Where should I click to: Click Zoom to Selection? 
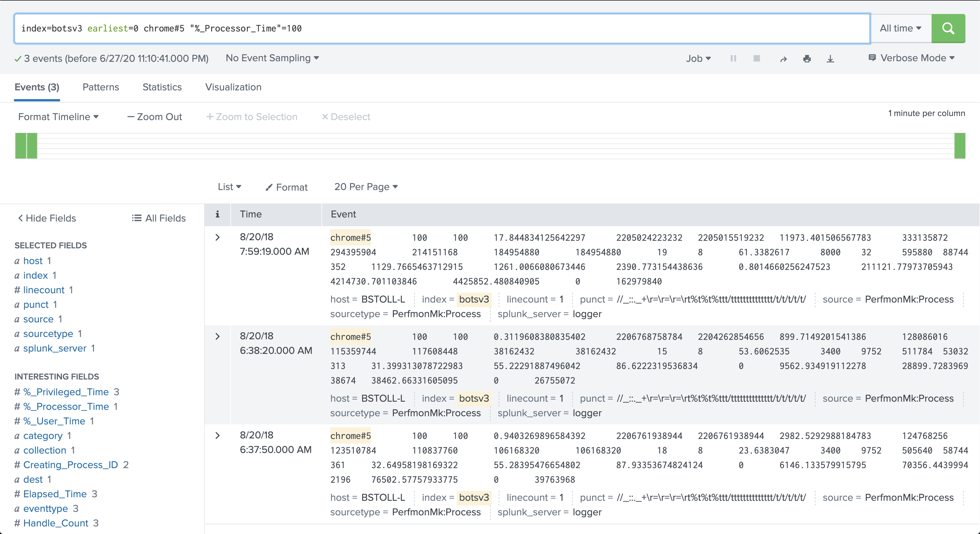pos(251,117)
